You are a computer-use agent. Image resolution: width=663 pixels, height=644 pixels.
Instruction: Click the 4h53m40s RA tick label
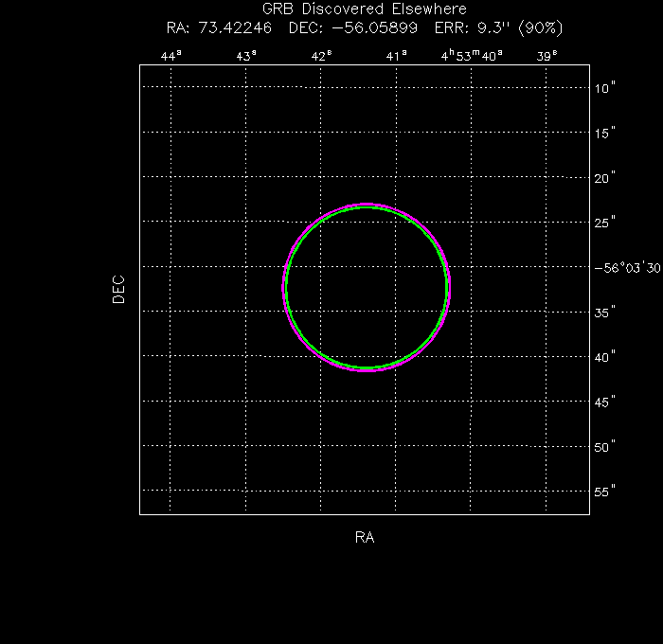pos(472,55)
